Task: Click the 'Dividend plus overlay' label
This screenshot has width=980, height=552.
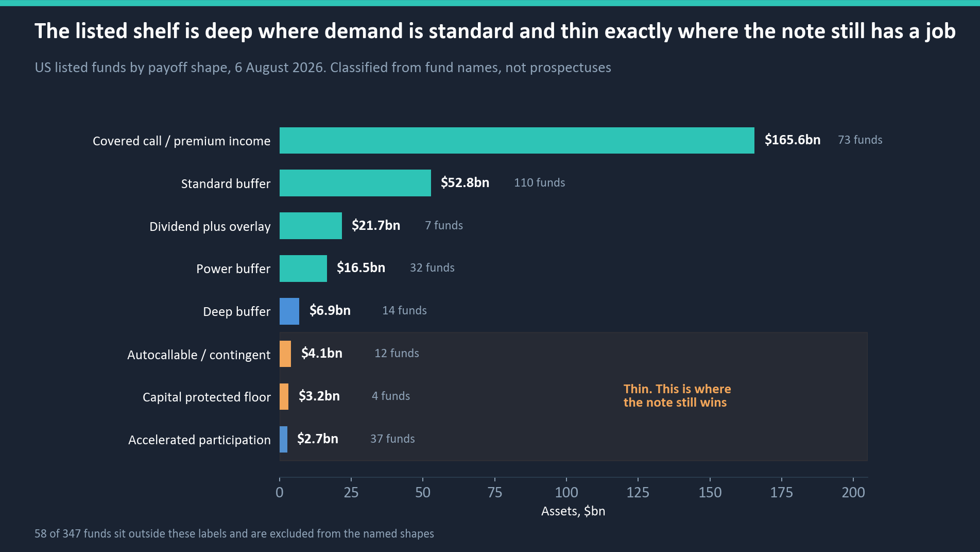Action: click(x=210, y=226)
